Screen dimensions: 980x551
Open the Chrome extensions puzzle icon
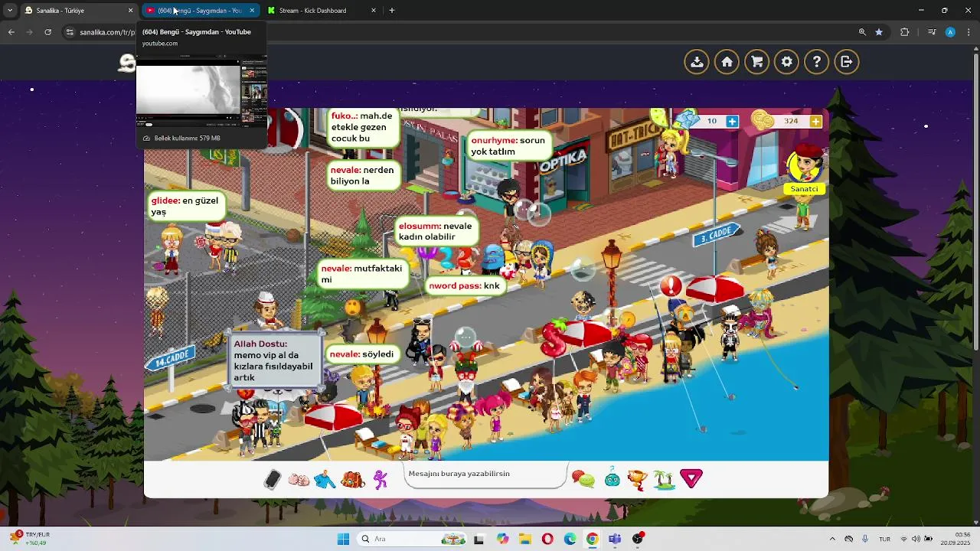905,32
